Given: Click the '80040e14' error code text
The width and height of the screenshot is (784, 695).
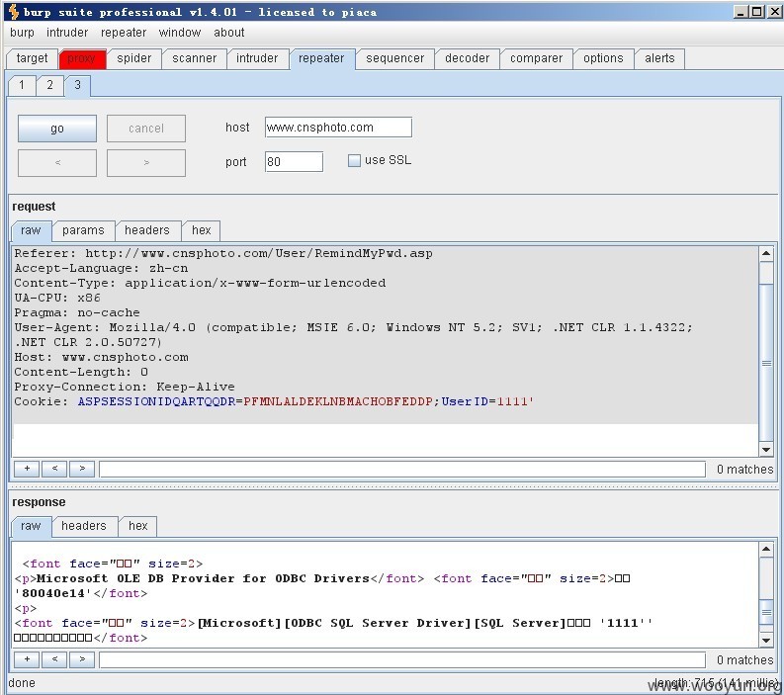Looking at the screenshot, I should 53,593.
